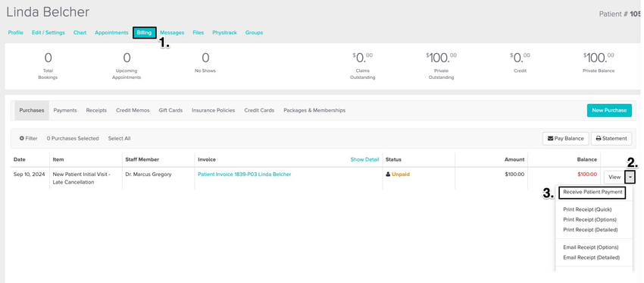Viewport: 644px width, 283px height.
Task: Go to the Appointments tab
Action: [x=111, y=33]
